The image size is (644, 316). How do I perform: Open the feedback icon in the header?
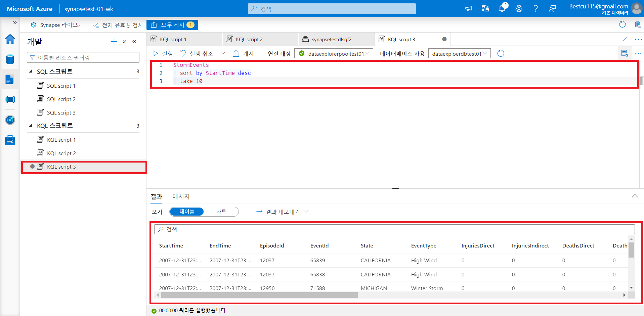coord(552,9)
